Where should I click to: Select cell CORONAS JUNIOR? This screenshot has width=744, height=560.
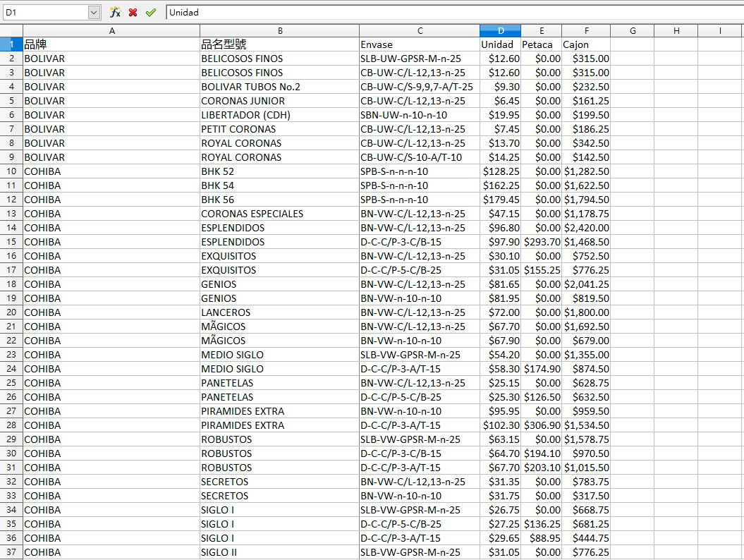point(279,101)
